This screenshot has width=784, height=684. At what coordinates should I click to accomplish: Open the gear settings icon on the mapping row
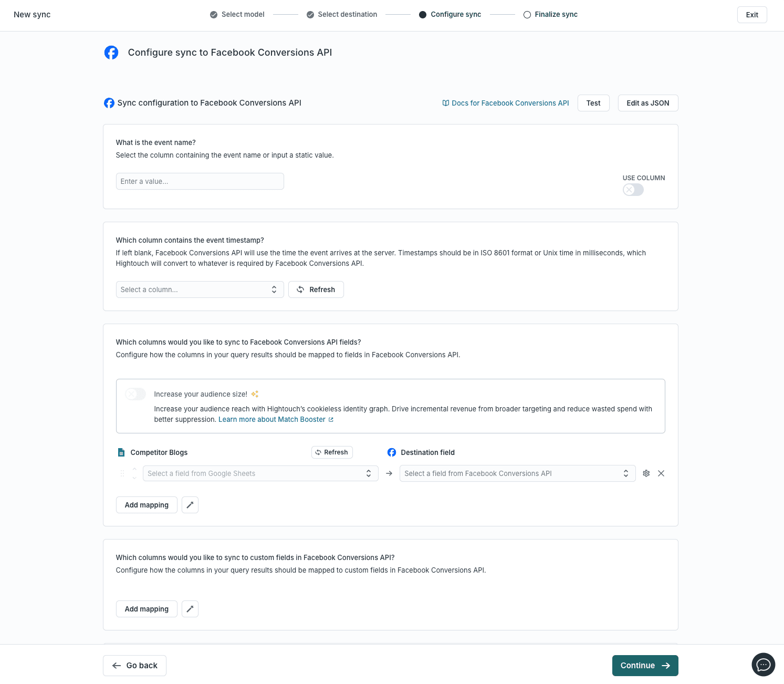pos(646,473)
